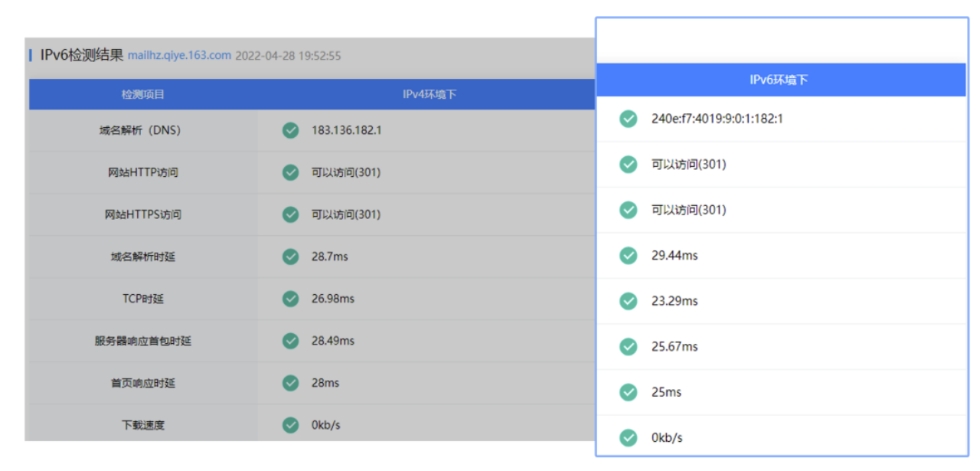The image size is (980, 471).
Task: Click the 网站HTTPS访问 row label
Action: coord(143,214)
